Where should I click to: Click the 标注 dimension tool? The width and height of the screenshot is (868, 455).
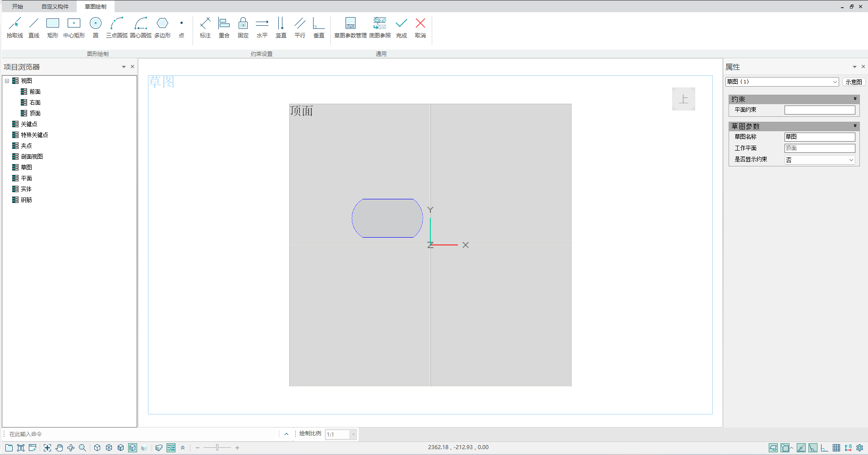[205, 28]
